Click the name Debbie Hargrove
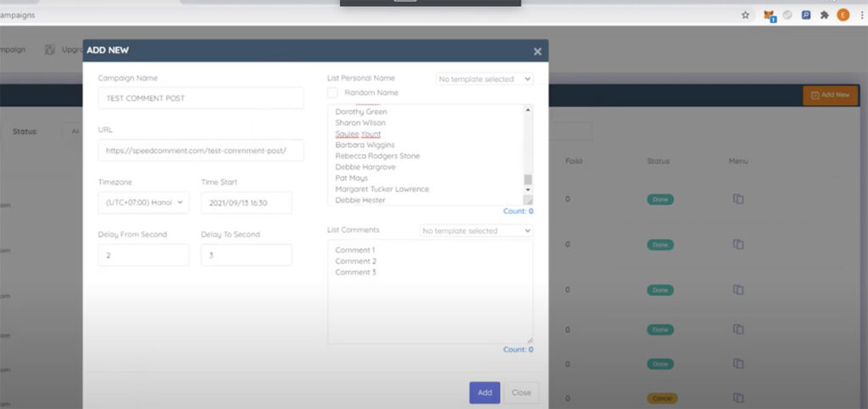This screenshot has height=409, width=868. click(365, 167)
